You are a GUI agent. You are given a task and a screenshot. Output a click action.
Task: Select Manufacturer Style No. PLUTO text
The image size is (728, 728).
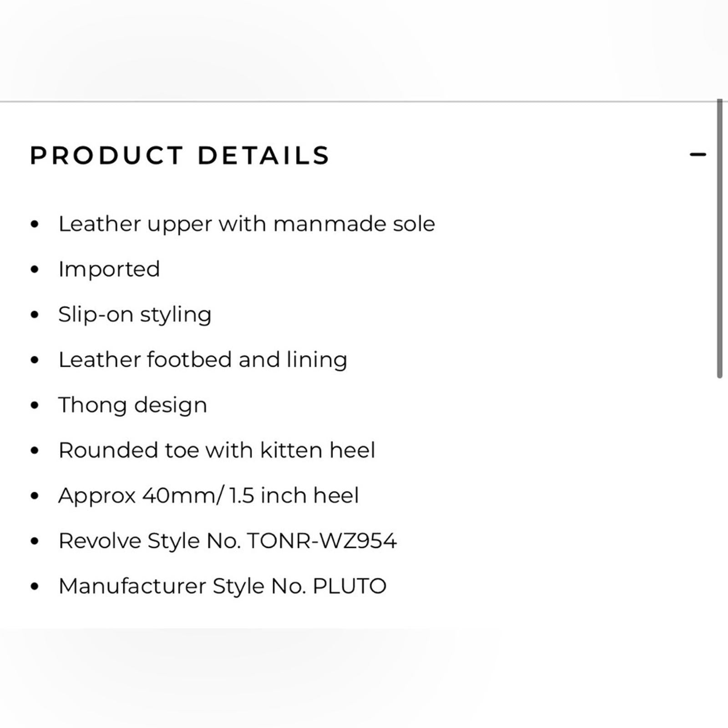222,586
